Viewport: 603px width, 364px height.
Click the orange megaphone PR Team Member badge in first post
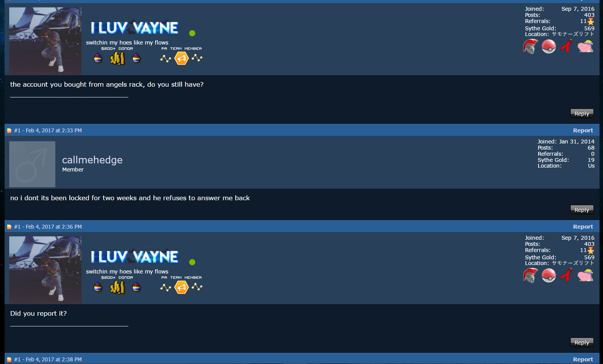tap(182, 58)
